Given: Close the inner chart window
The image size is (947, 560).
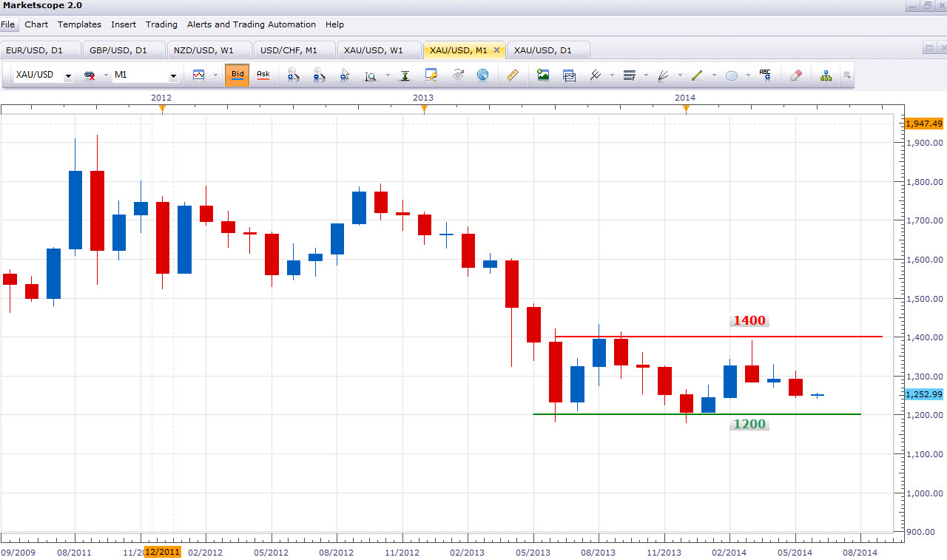Looking at the screenshot, I should tap(941, 49).
